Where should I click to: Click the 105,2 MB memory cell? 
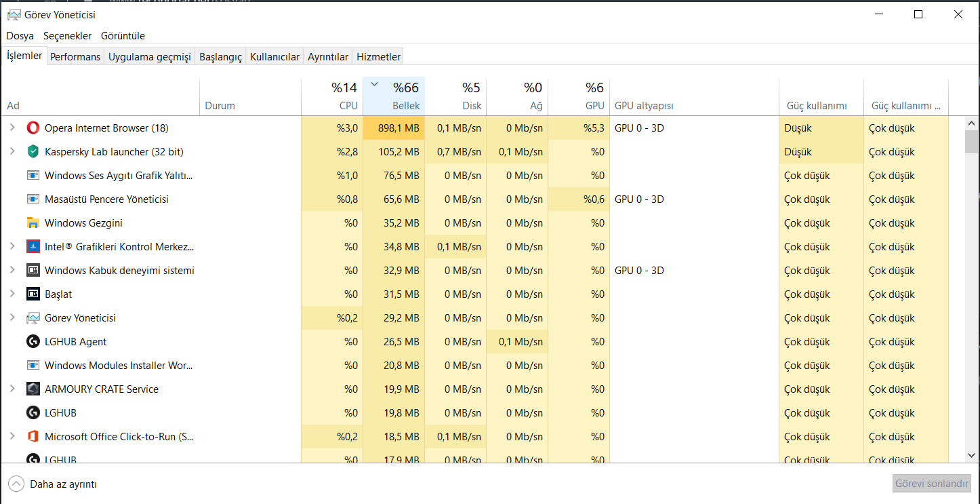pos(394,152)
